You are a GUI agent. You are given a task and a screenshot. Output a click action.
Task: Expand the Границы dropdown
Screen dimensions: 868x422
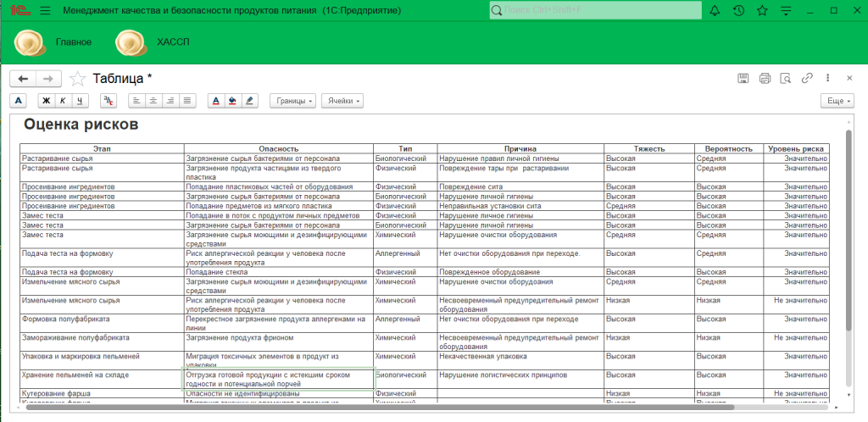293,101
